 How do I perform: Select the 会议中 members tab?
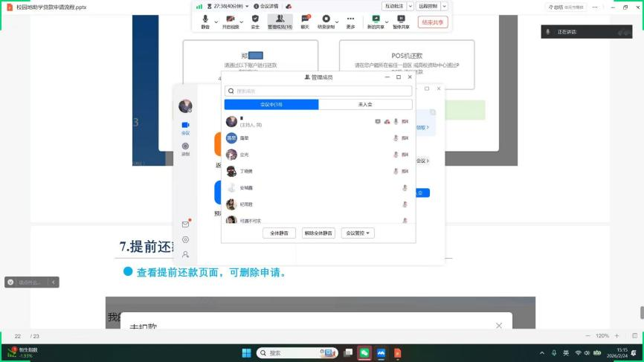pyautogui.click(x=271, y=105)
